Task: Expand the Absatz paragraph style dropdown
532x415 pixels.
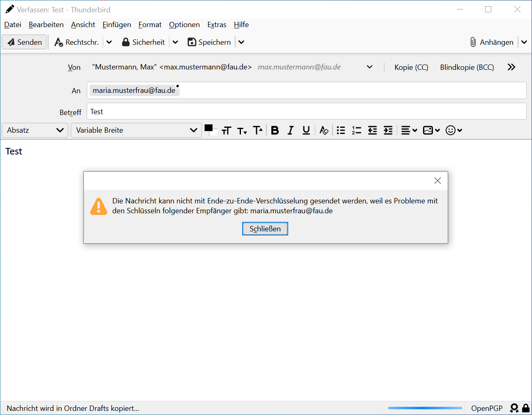Action: [x=35, y=130]
